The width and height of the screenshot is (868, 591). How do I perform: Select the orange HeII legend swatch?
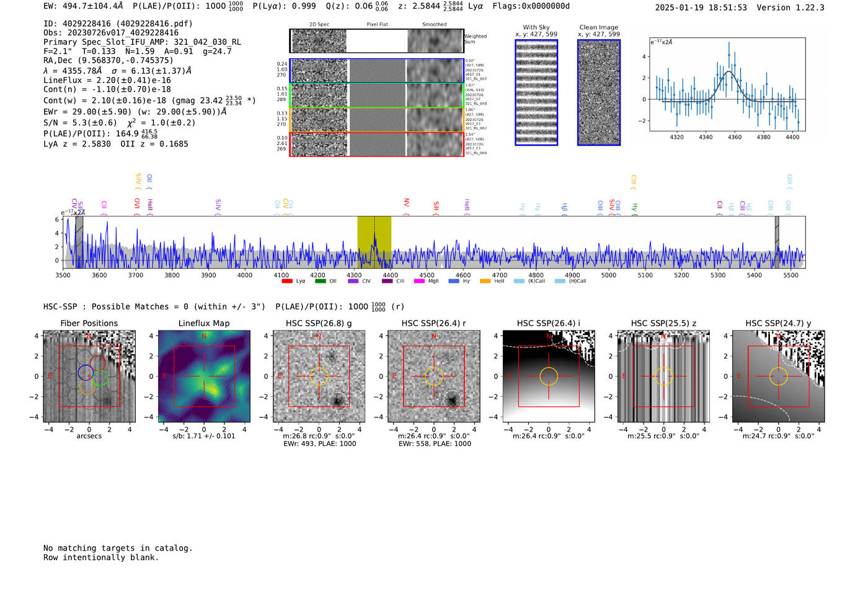[x=485, y=281]
